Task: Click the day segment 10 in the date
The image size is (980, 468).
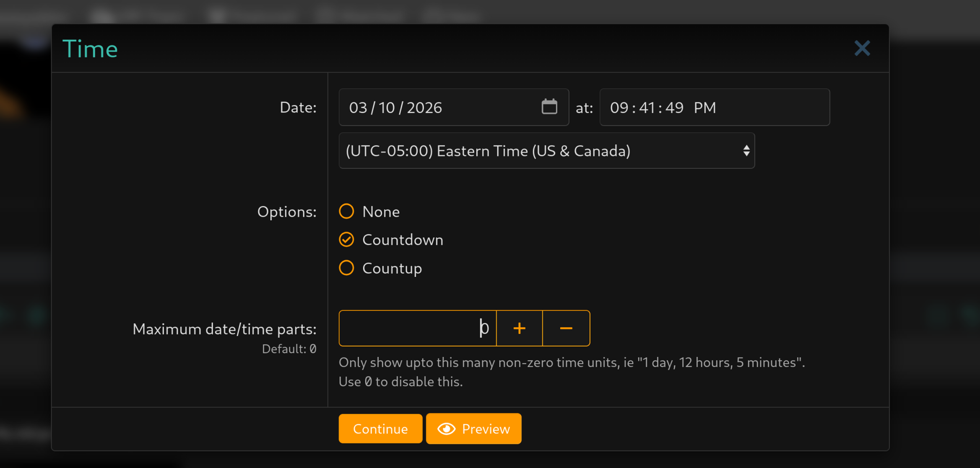Action: click(x=387, y=108)
